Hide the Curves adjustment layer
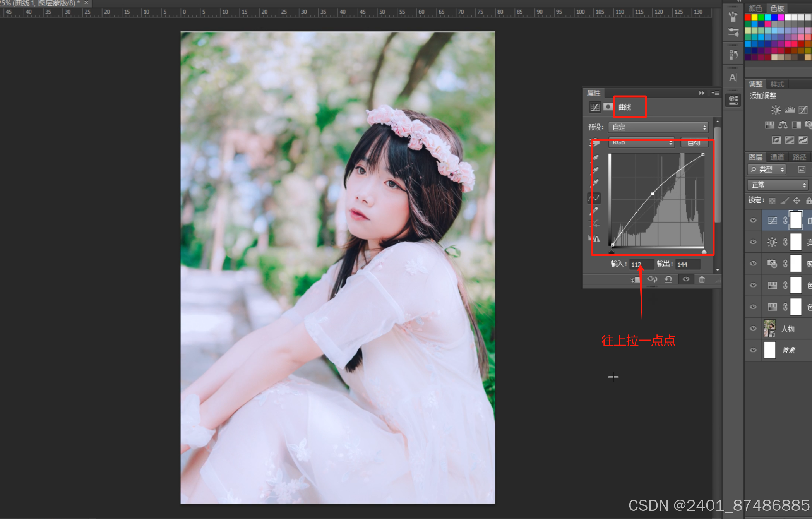 pos(753,220)
